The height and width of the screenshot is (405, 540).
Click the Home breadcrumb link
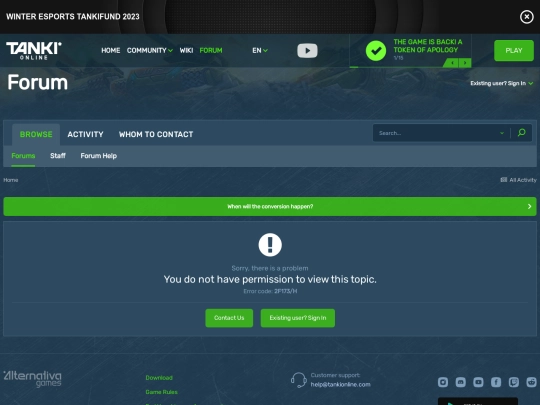[11, 180]
